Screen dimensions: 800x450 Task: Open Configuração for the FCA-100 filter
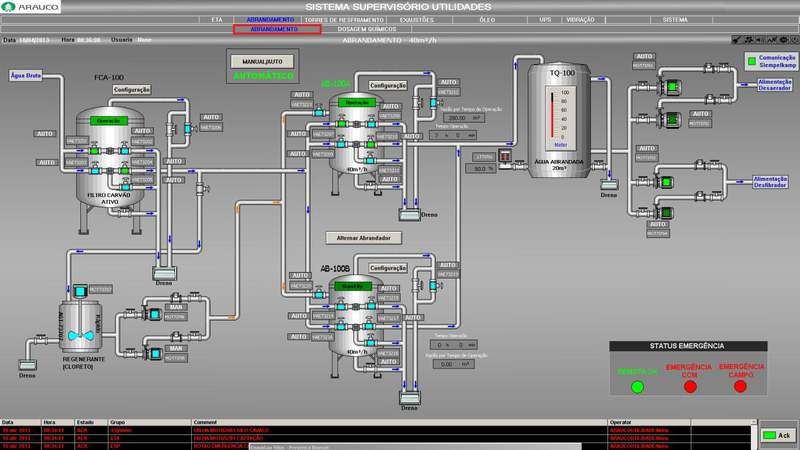point(132,90)
